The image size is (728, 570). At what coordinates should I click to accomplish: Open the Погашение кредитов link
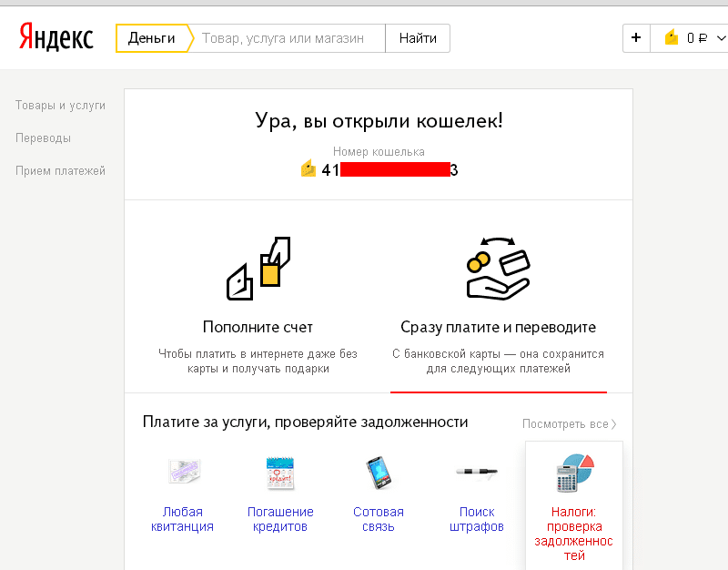click(x=280, y=519)
